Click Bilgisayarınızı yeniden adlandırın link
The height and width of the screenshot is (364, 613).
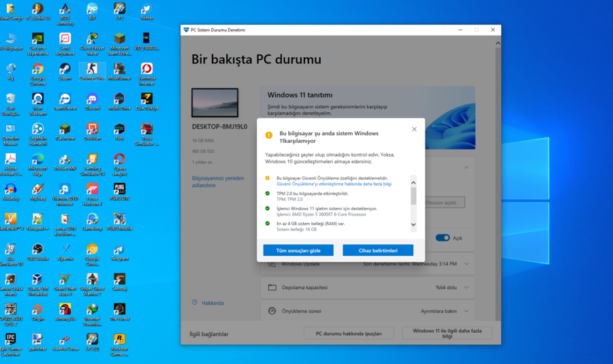tap(218, 182)
